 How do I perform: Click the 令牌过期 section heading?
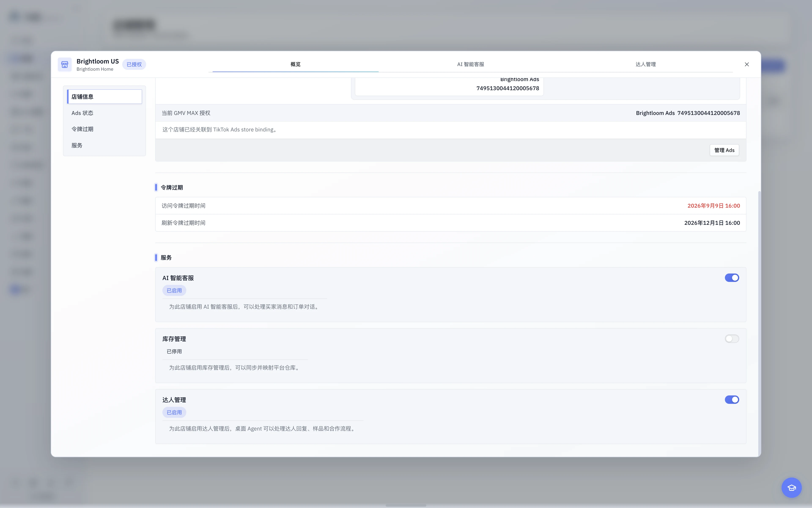(172, 188)
